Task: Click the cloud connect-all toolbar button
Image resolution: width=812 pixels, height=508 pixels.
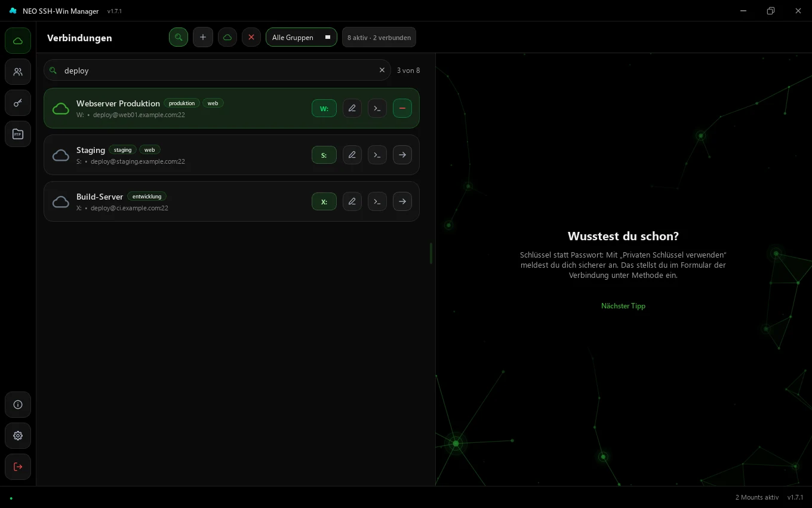Action: [x=227, y=37]
